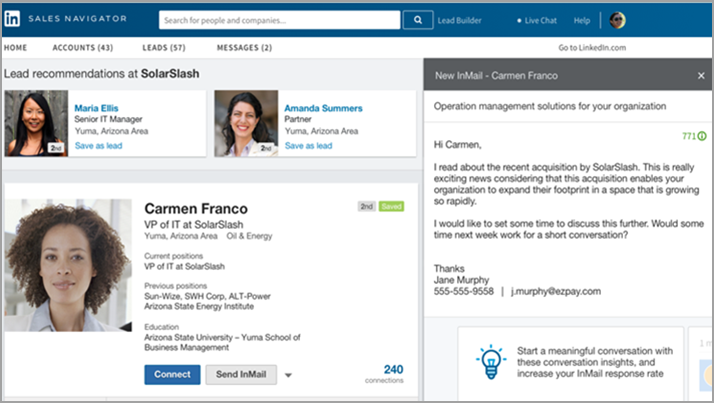Image resolution: width=714 pixels, height=403 pixels.
Task: Expand the dropdown arrow beside Send InMail
Action: pos(288,375)
